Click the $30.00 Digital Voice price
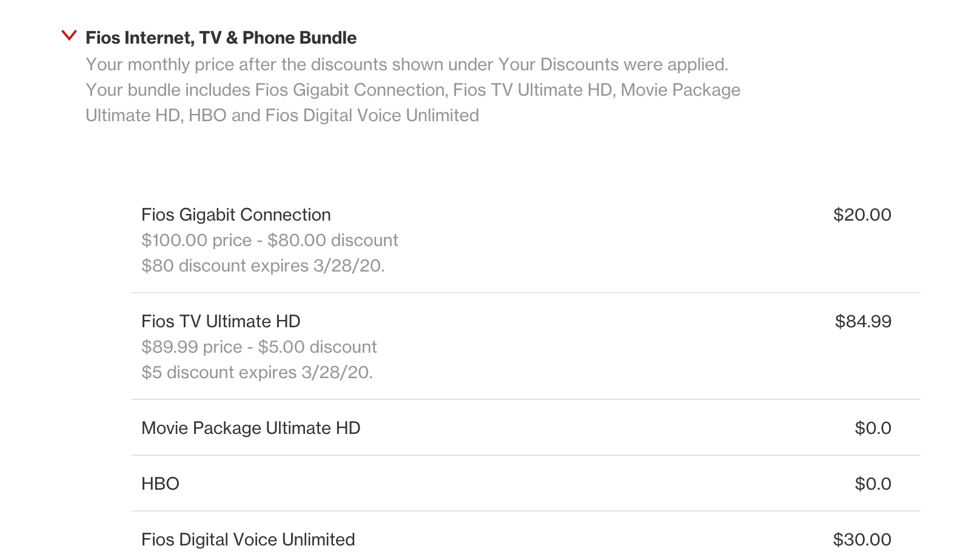Image resolution: width=963 pixels, height=560 pixels. coord(862,539)
